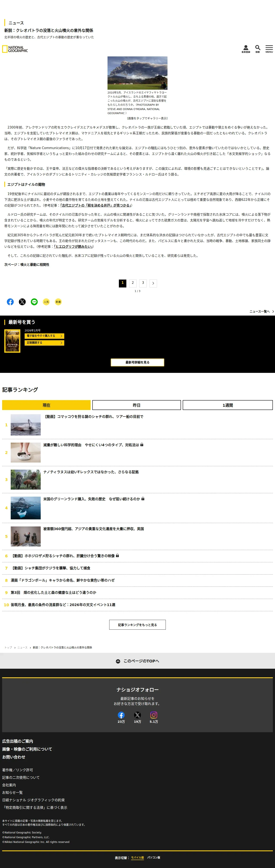Open the latest issue magazine cover thumbnail
The width and height of the screenshot is (275, 868).
[12, 341]
